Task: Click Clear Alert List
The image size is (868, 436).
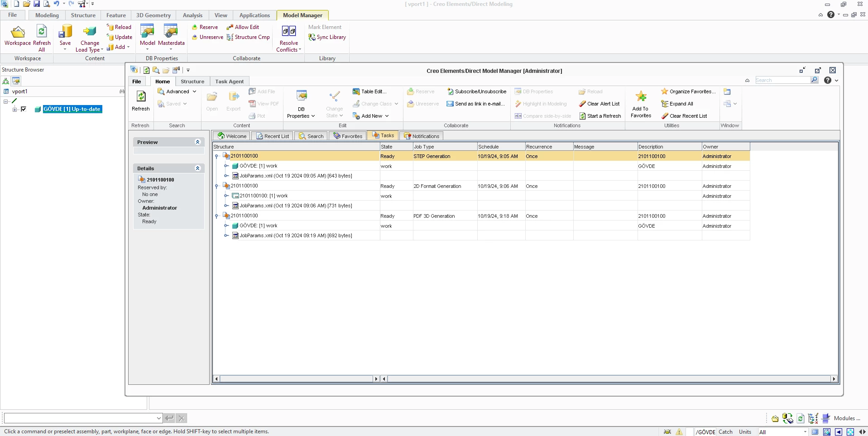Action: pyautogui.click(x=599, y=104)
